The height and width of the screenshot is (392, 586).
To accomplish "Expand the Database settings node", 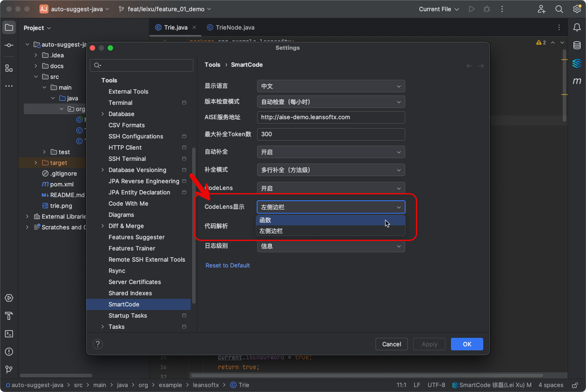I will (x=103, y=114).
